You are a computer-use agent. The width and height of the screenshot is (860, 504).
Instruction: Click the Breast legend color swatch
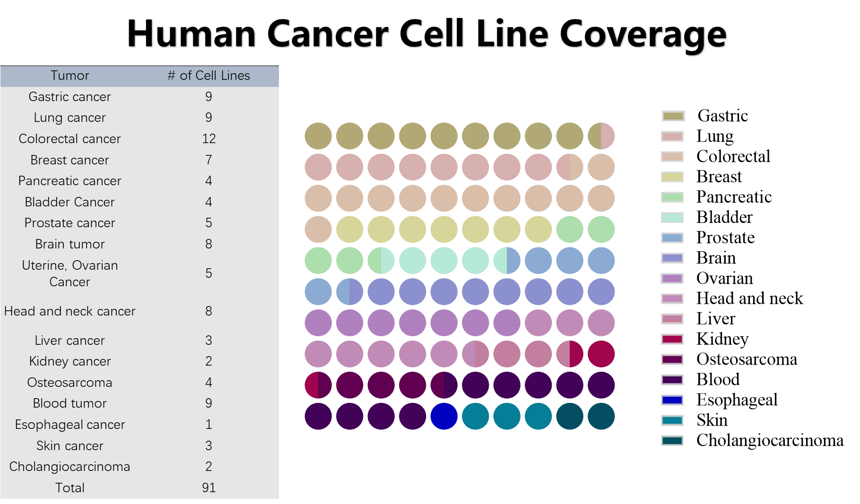point(672,177)
